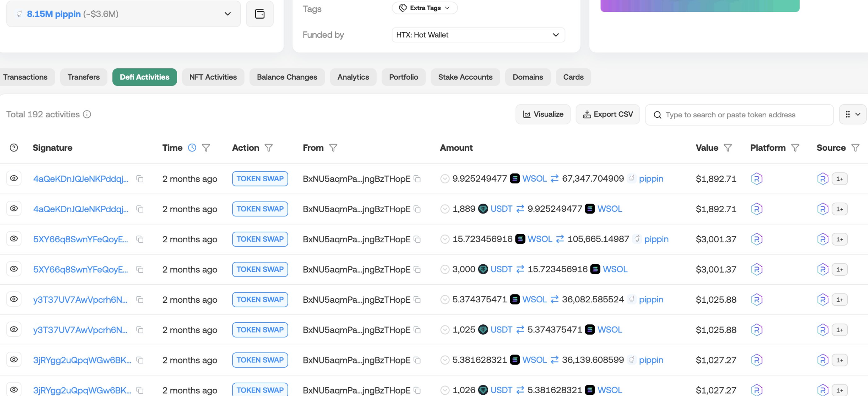This screenshot has height=396, width=868.
Task: Click the Source icon in the 1,025 USDT row
Action: (823, 330)
